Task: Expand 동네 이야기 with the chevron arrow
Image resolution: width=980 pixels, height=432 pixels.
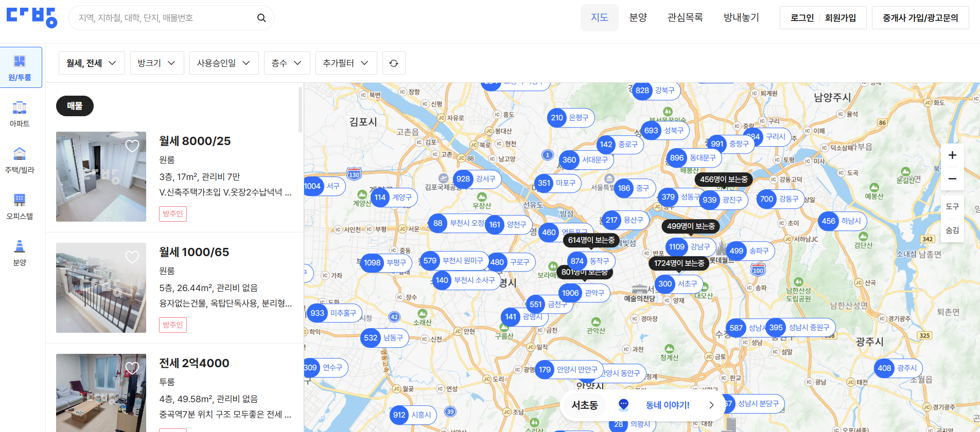Action: (711, 405)
